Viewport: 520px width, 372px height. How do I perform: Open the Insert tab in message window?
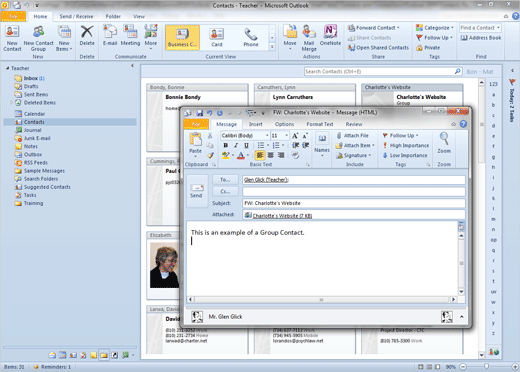point(256,124)
